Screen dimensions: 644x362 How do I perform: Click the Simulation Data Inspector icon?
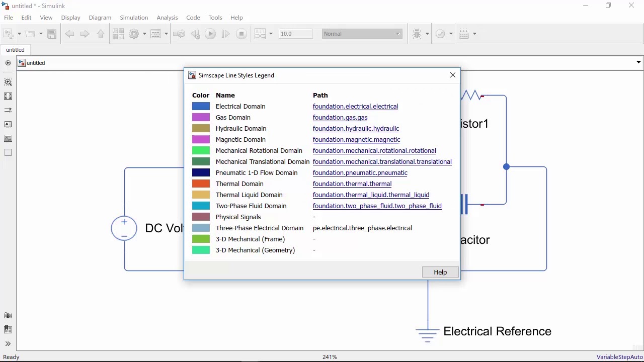260,34
